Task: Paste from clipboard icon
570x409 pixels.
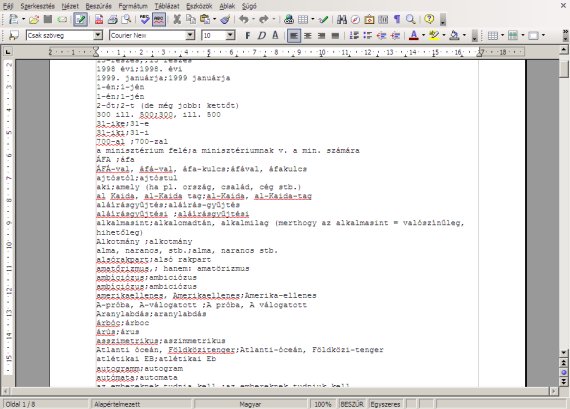Action: point(205,19)
